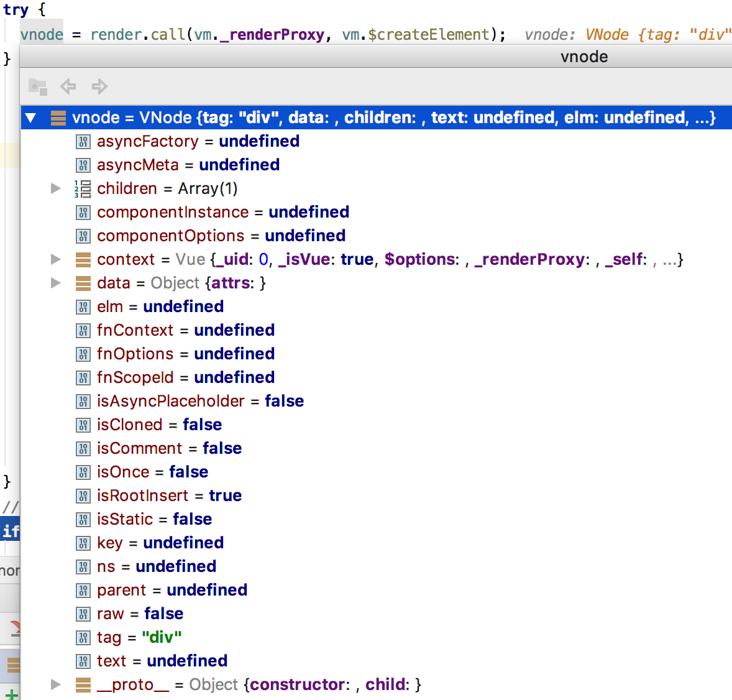Click the object icon beside data
Viewport: 732px width, 700px height.
pyautogui.click(x=83, y=283)
